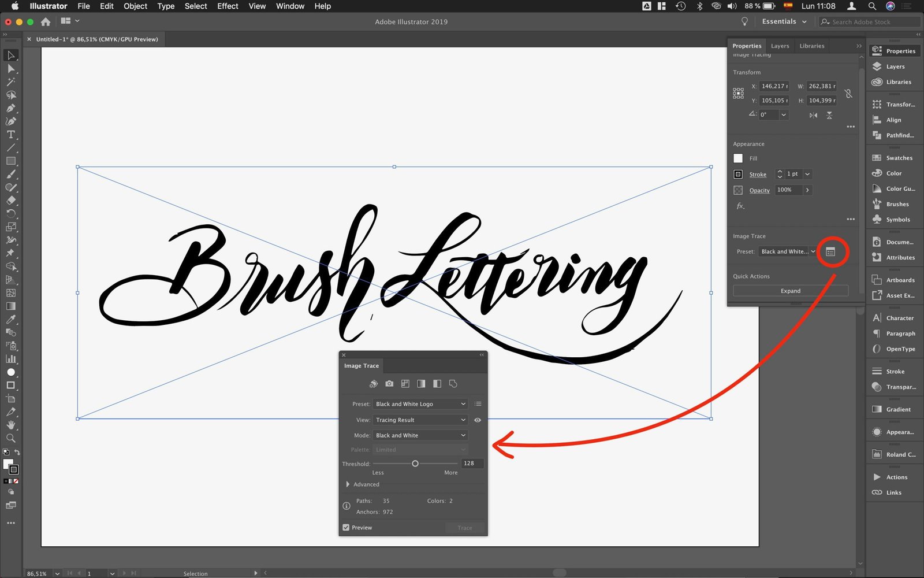This screenshot has height=578, width=924.
Task: Select the Paintbrush tool
Action: pos(11,174)
